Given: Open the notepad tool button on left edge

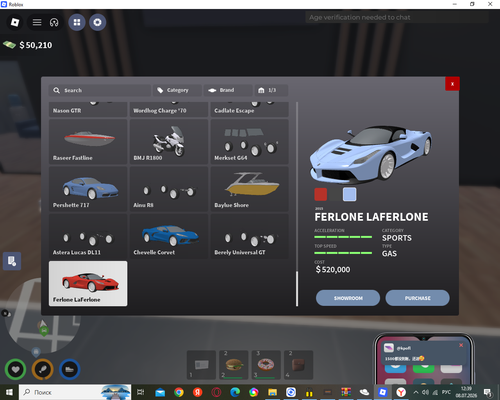Looking at the screenshot, I should point(12,261).
